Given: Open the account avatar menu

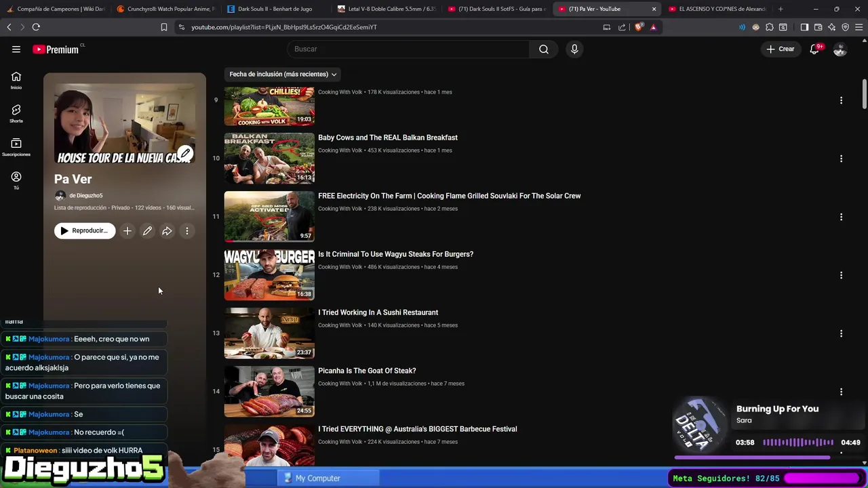Looking at the screenshot, I should [840, 49].
